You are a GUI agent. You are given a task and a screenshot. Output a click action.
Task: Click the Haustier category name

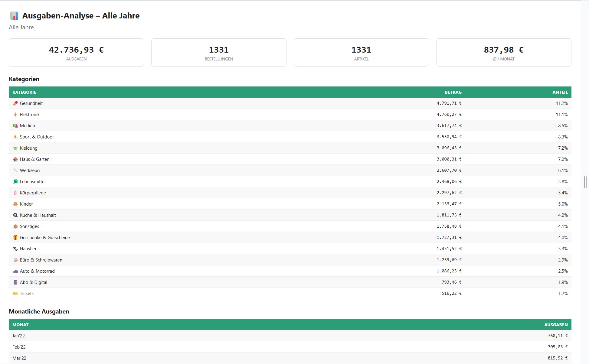pos(28,249)
